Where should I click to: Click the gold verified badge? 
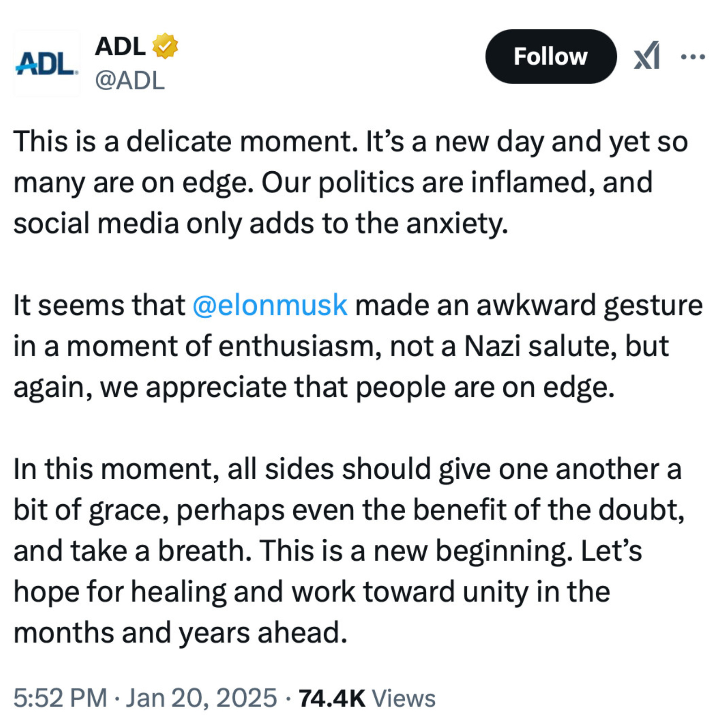click(x=165, y=46)
